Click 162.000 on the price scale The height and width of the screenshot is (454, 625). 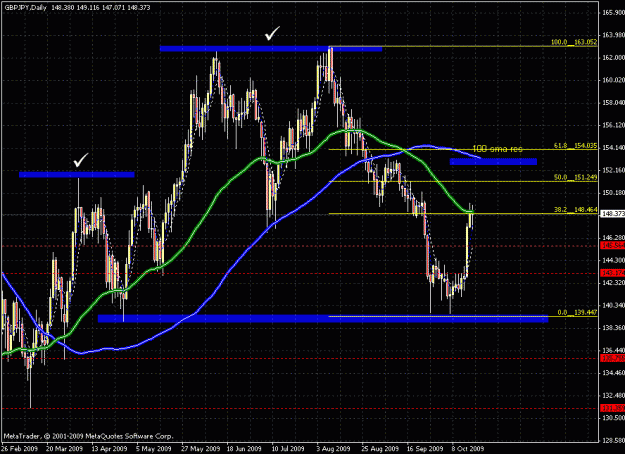(x=613, y=58)
